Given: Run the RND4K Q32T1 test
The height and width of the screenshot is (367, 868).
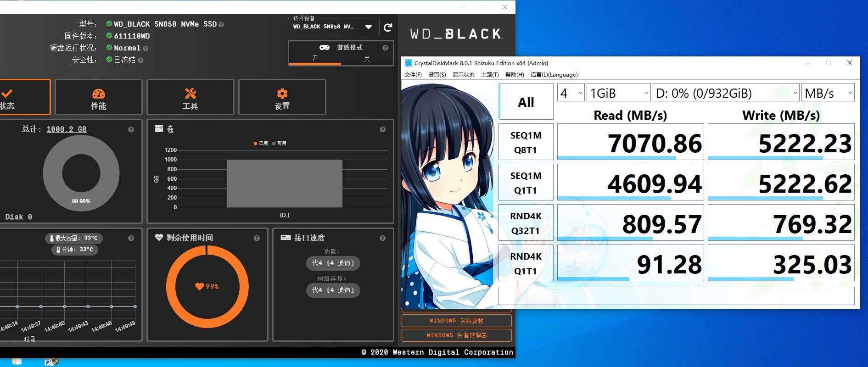Looking at the screenshot, I should (526, 222).
